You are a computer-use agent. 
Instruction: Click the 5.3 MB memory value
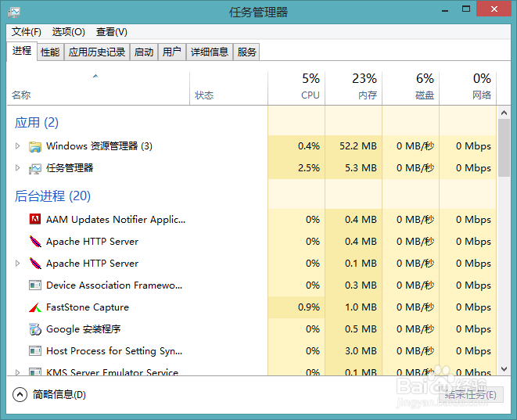pos(361,168)
